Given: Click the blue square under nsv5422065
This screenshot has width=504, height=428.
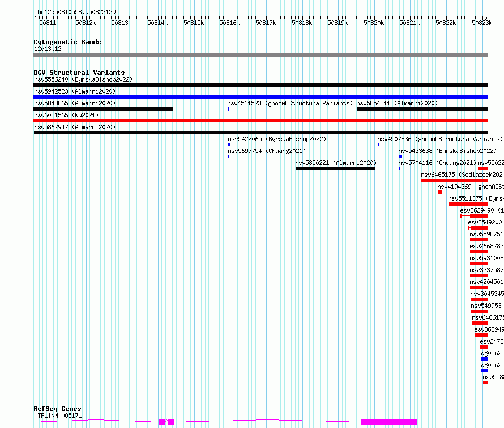Looking at the screenshot, I should (229, 145).
